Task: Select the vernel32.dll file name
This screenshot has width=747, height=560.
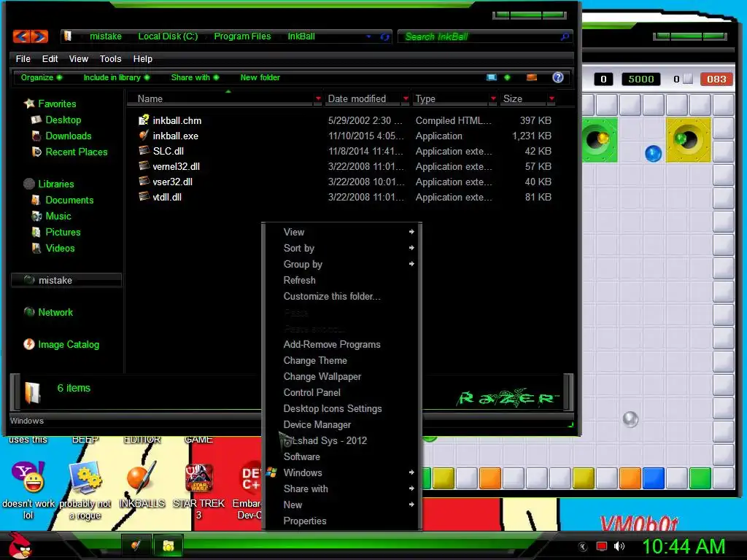Action: point(176,167)
